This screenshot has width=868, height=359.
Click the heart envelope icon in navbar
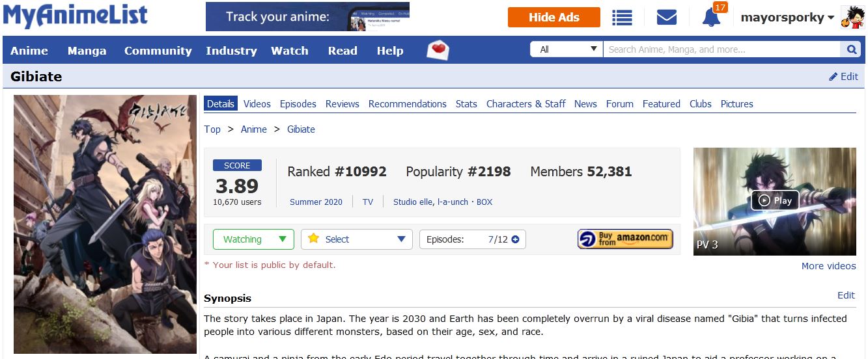[x=438, y=50]
